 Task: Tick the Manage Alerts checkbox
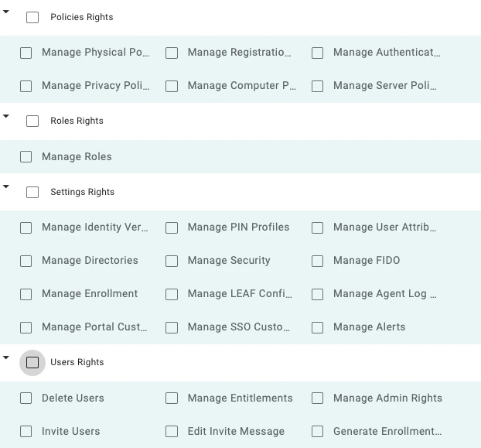(x=317, y=327)
